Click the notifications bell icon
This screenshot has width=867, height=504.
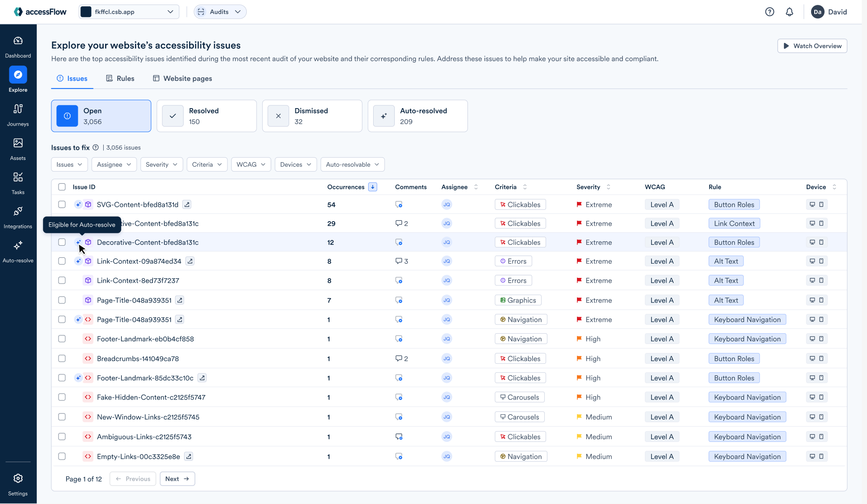790,12
